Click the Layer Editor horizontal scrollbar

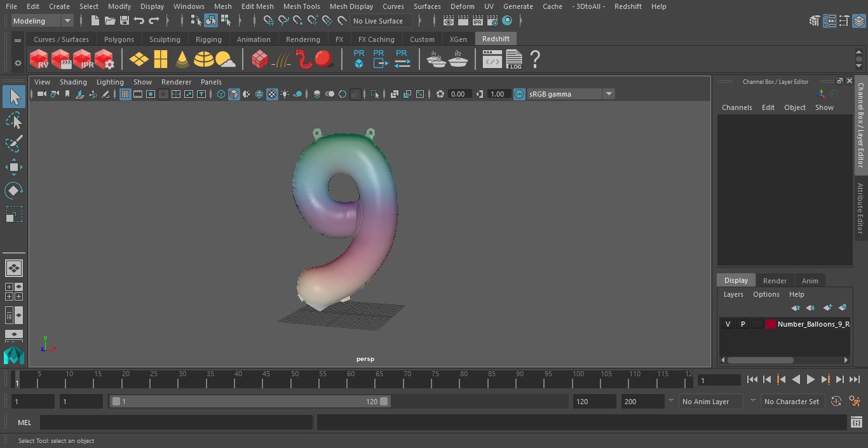tap(760, 360)
